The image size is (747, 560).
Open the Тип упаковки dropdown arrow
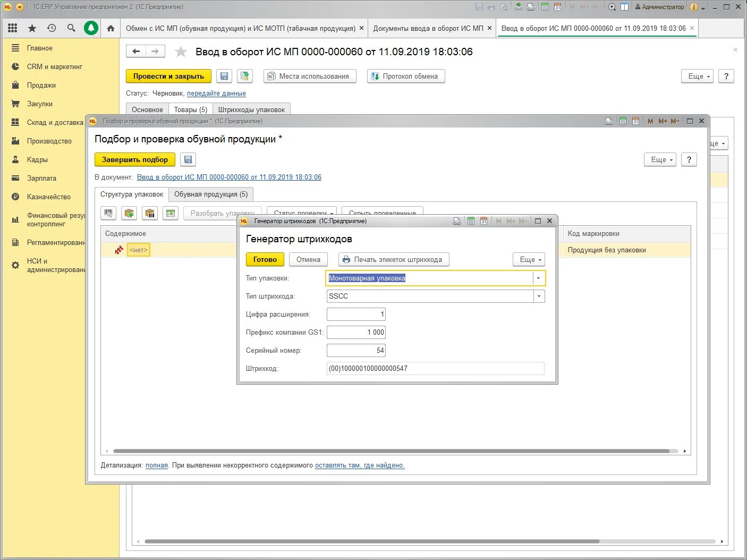pos(539,278)
